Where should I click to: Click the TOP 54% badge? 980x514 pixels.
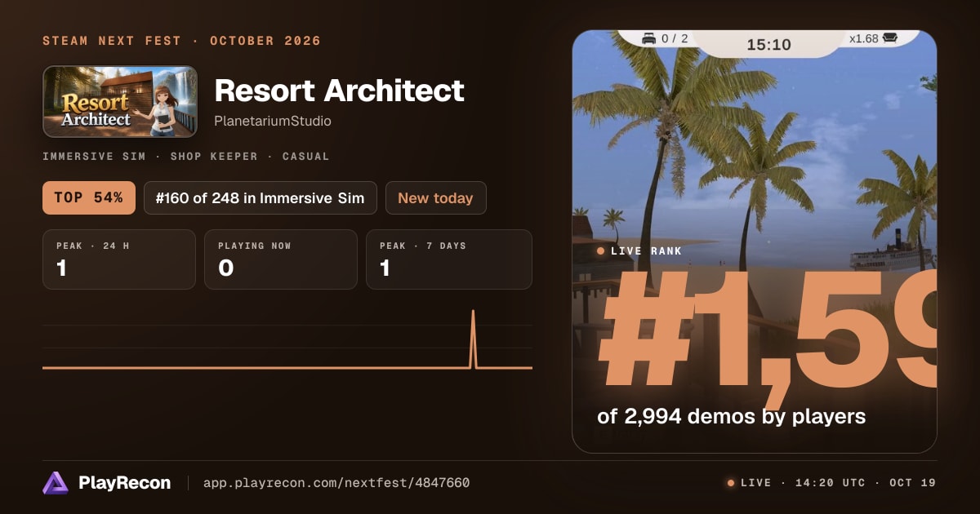click(x=89, y=198)
